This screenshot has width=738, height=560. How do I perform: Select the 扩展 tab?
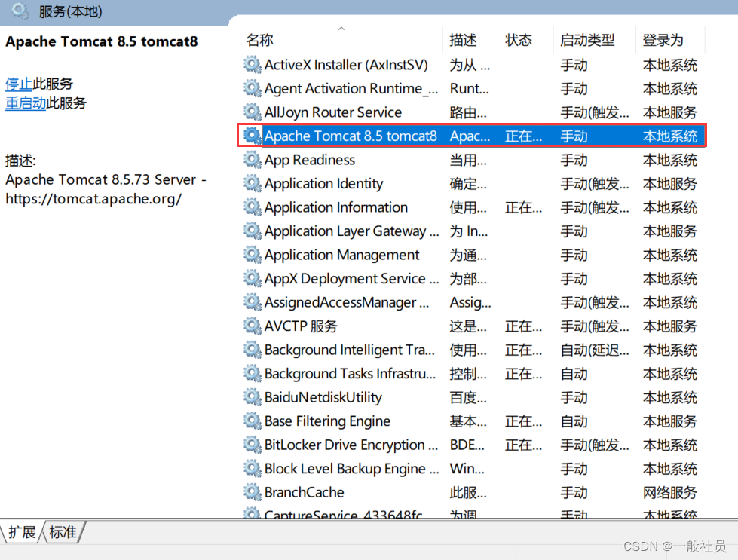22,532
